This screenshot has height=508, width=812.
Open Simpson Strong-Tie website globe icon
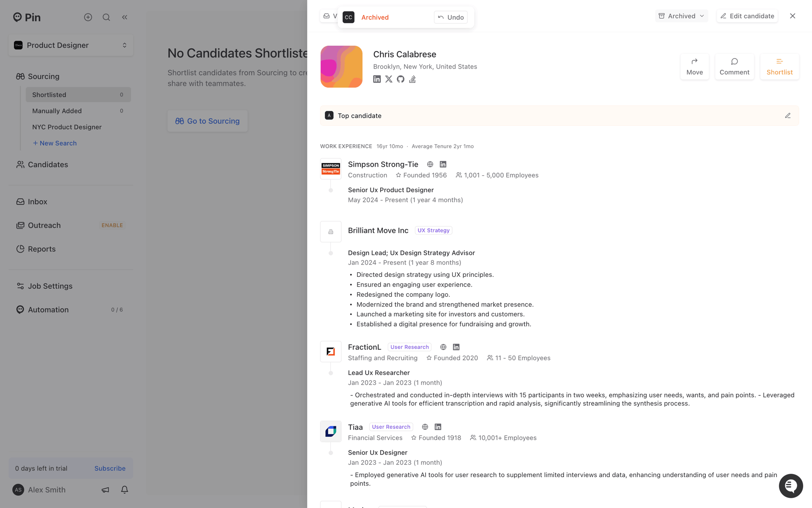(430, 164)
